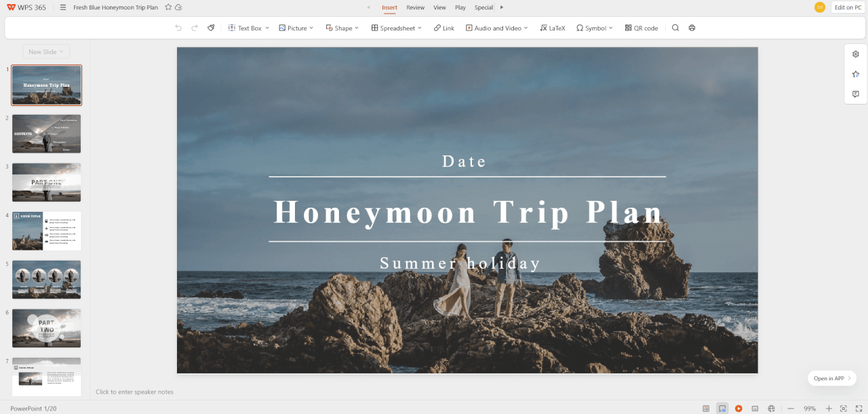The width and height of the screenshot is (868, 414).
Task: Click the 99% zoom level
Action: click(x=810, y=409)
